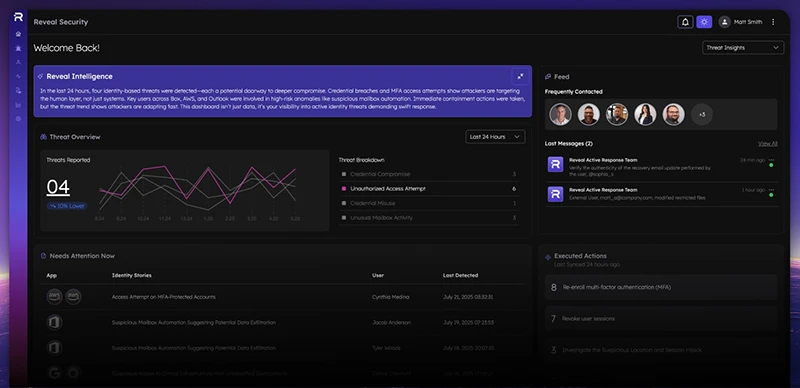This screenshot has height=388, width=800.
Task: Click the Feed panel icon
Action: pyautogui.click(x=548, y=77)
